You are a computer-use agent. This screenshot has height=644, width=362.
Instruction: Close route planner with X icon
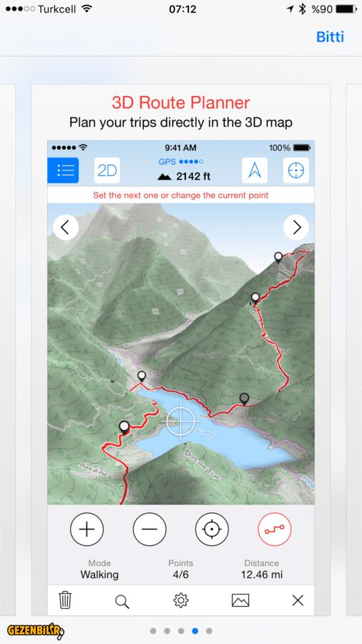(298, 600)
